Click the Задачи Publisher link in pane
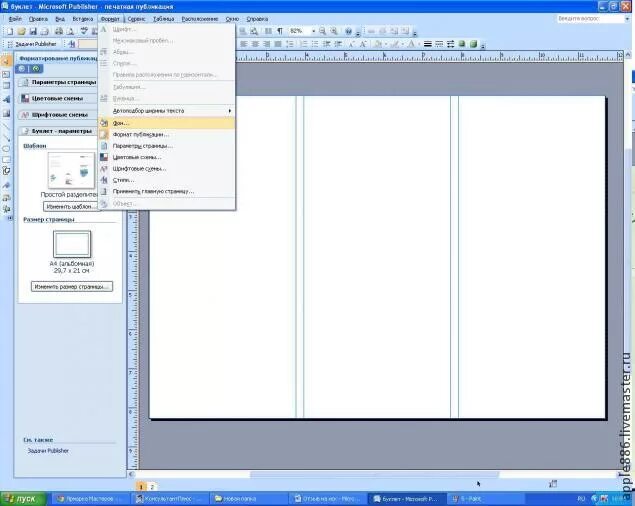This screenshot has height=506, width=635. click(48, 451)
